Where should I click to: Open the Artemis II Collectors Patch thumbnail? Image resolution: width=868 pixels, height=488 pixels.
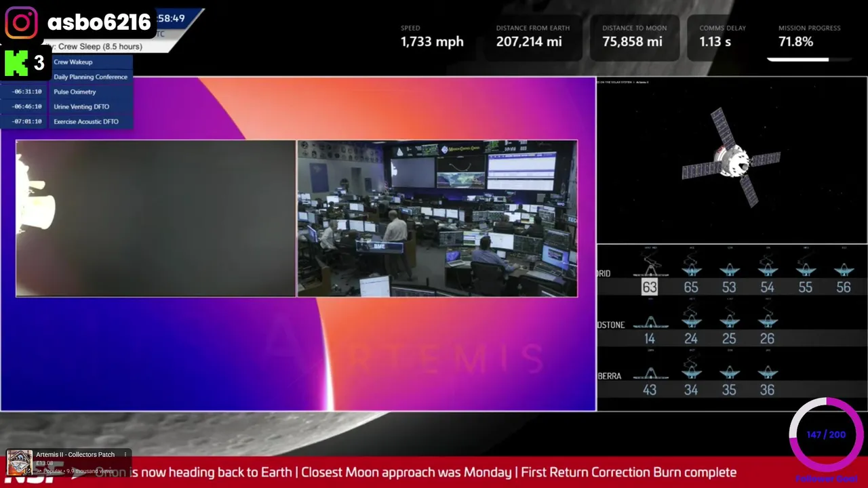tap(19, 462)
